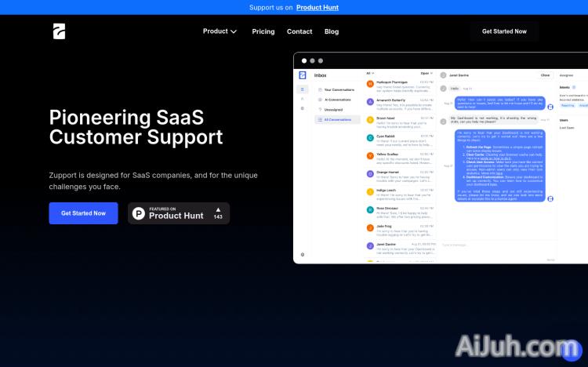Viewport: 588px width, 367px height.
Task: Go to the Contact page
Action: coord(299,31)
